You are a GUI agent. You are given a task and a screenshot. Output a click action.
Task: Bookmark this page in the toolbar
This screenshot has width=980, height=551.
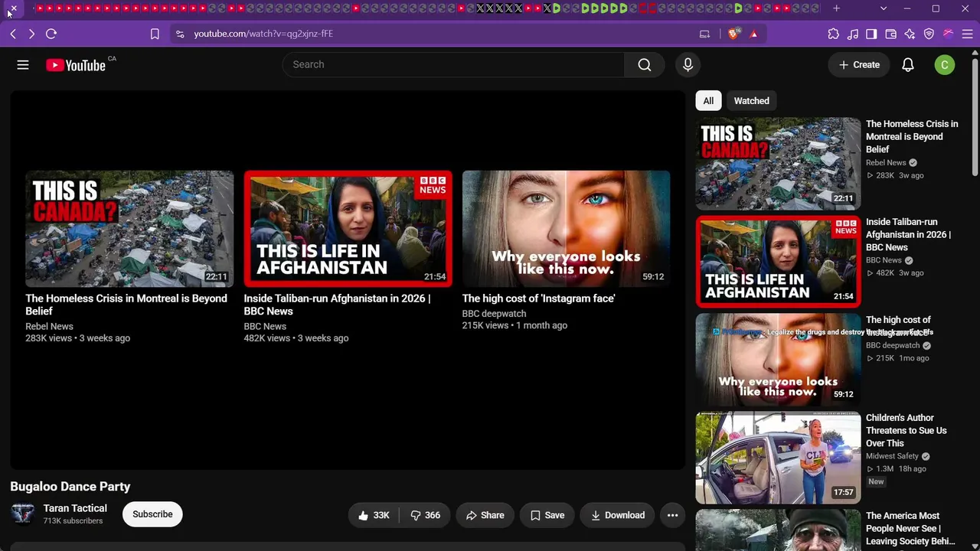155,34
